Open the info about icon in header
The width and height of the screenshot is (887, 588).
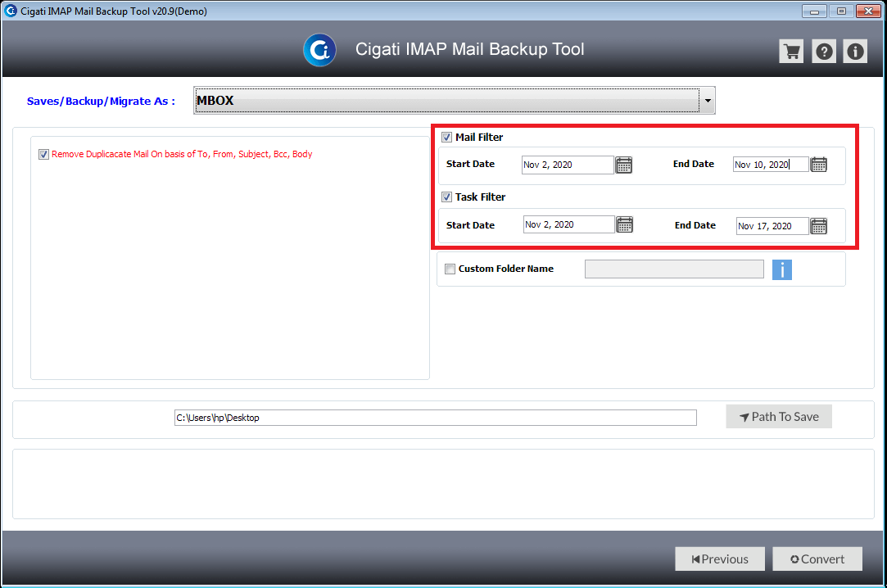(x=855, y=52)
